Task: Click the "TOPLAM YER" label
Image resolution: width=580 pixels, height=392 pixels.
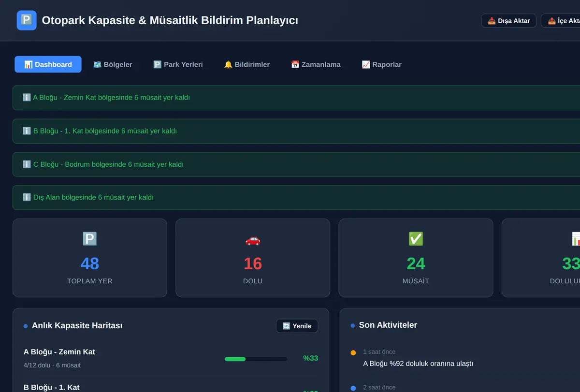Action: point(90,281)
